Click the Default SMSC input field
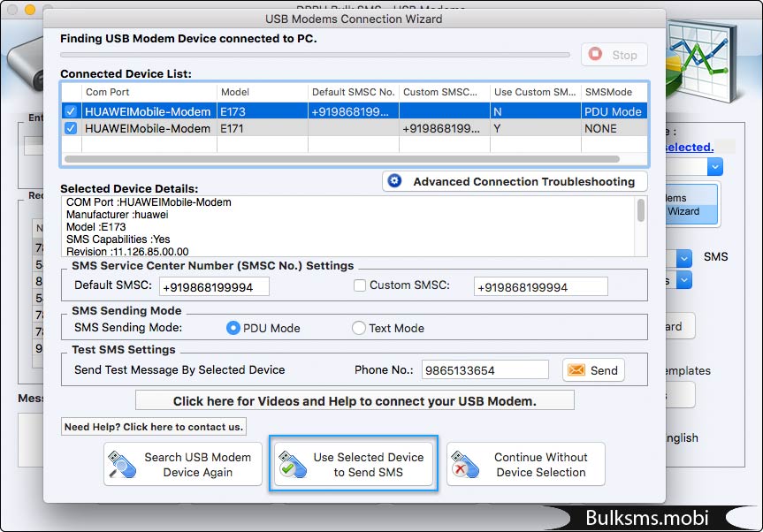 tap(214, 287)
